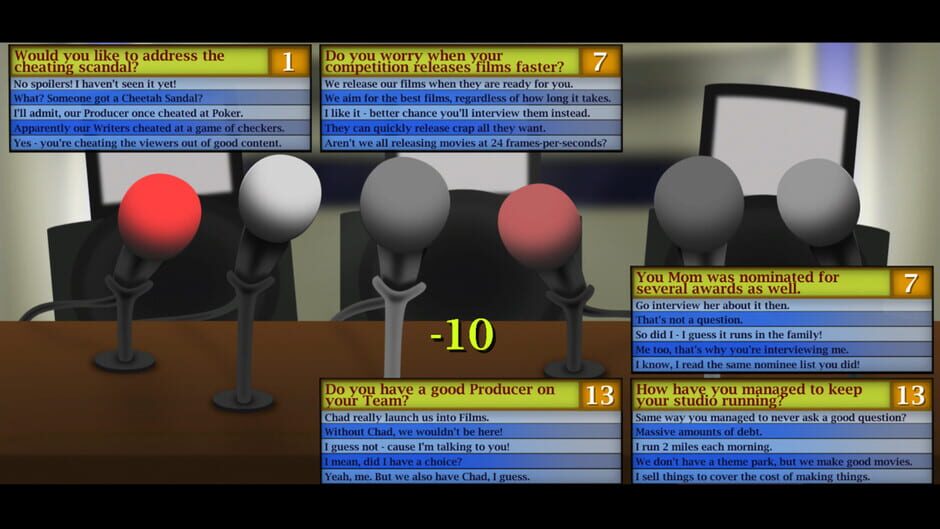This screenshot has width=940, height=529.
Task: Click the cheating scandal question header
Action: (139, 61)
